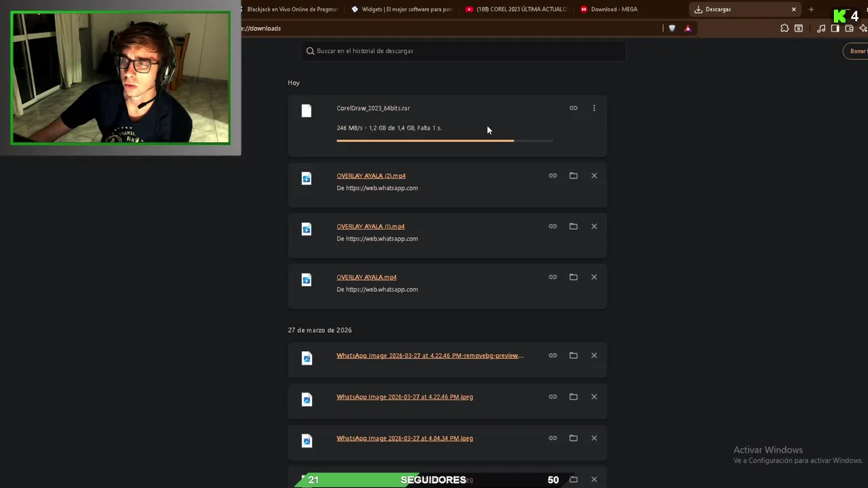Viewport: 868px width, 488px height.
Task: Open the Brave Playlist music icon
Action: tap(821, 28)
